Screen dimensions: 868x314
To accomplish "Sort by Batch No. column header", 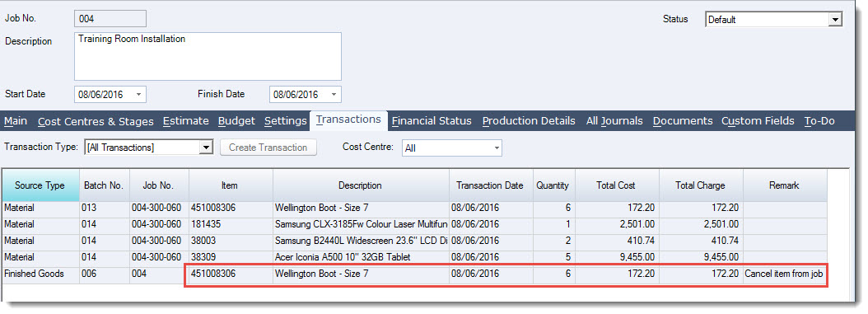I will pos(104,185).
